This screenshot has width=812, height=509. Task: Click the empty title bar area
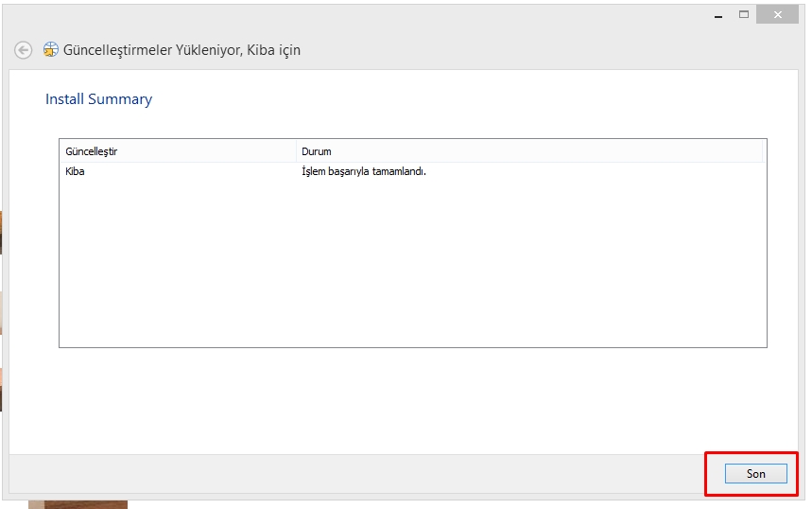click(x=378, y=14)
